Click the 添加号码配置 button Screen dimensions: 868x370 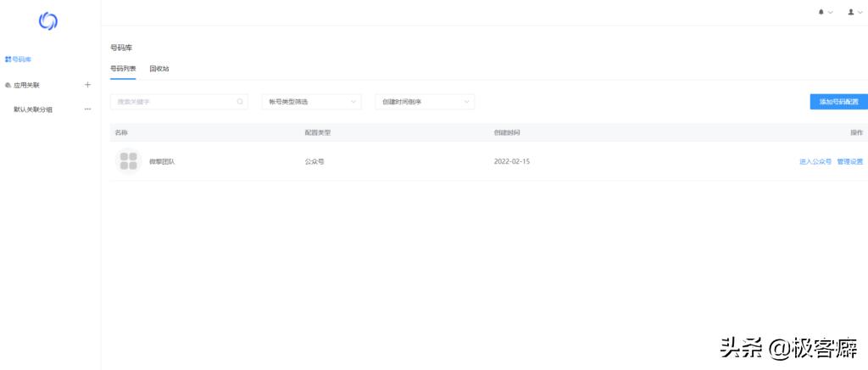[x=838, y=102]
